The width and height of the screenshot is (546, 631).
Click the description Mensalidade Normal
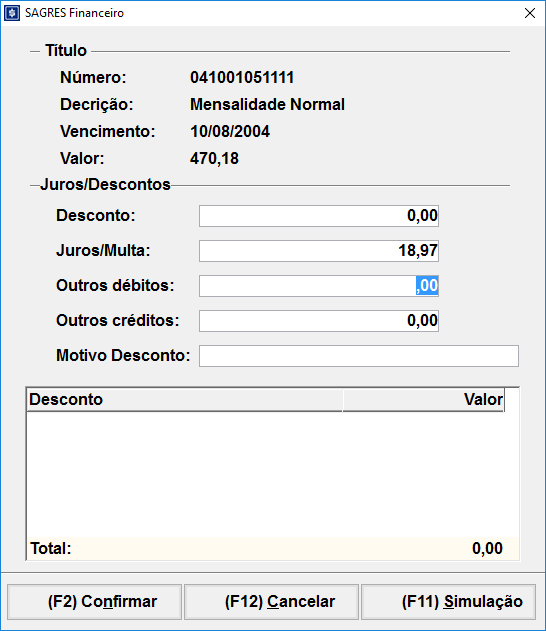click(267, 105)
